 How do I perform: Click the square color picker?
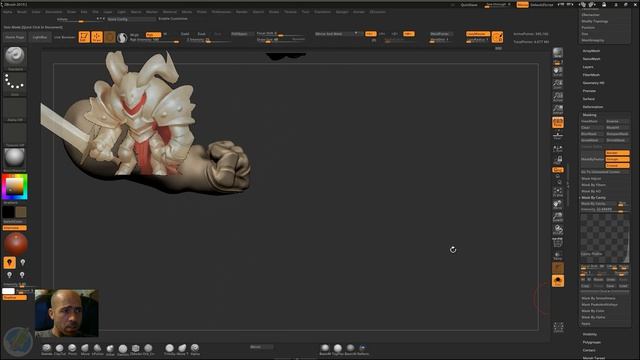pos(15,187)
